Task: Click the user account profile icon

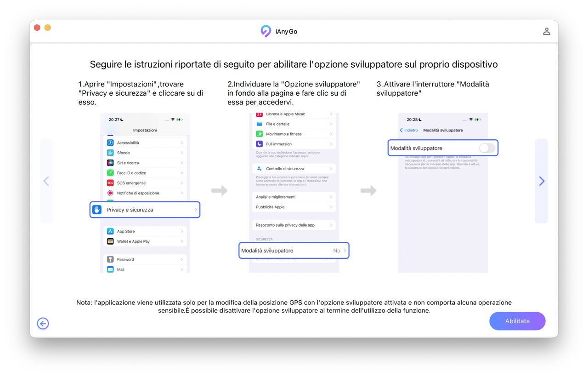Action: (546, 31)
